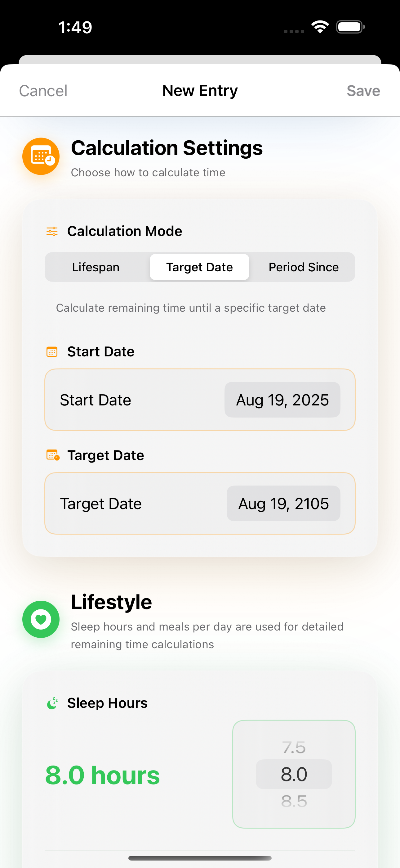Pick 8.5 in the sleep hours wheel
The width and height of the screenshot is (400, 868).
[x=294, y=801]
